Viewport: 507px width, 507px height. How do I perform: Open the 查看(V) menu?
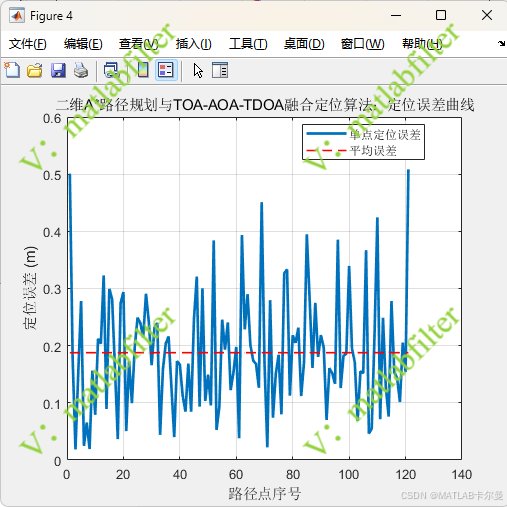(139, 44)
